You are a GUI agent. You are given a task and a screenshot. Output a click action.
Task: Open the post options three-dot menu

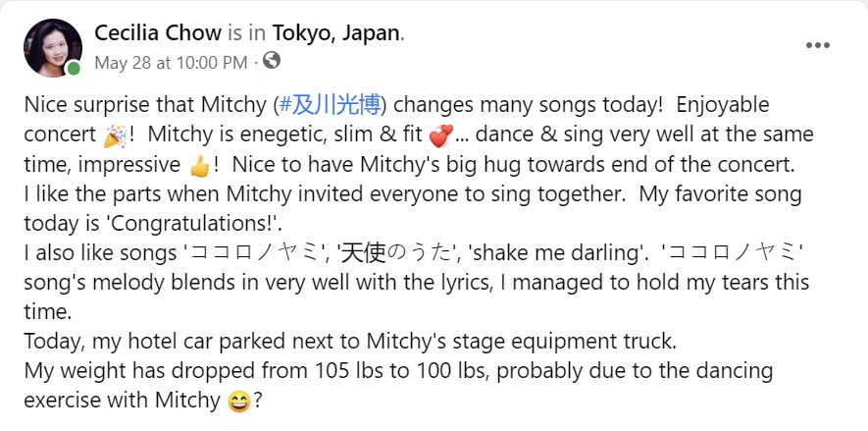point(818,45)
